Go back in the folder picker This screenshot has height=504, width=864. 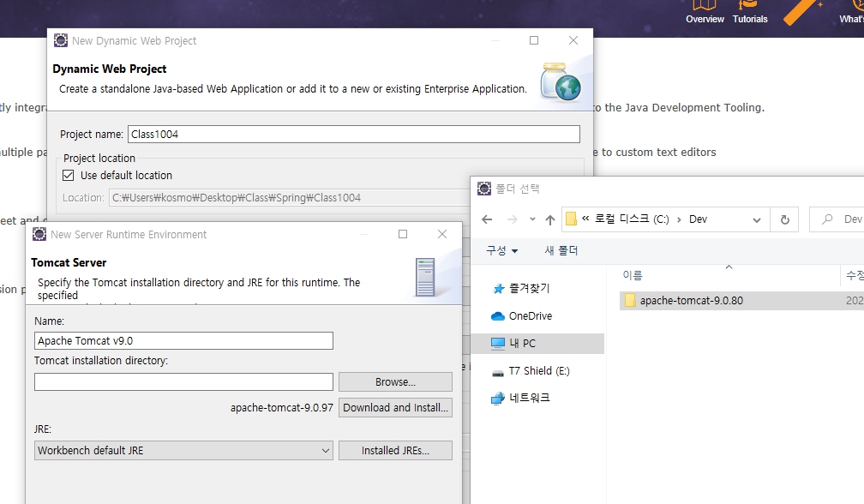(x=487, y=219)
